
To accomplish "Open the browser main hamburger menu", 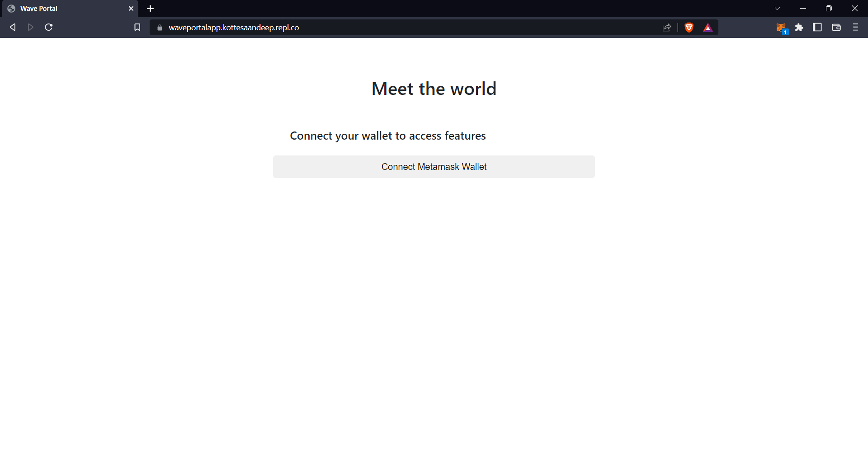I will pyautogui.click(x=855, y=28).
